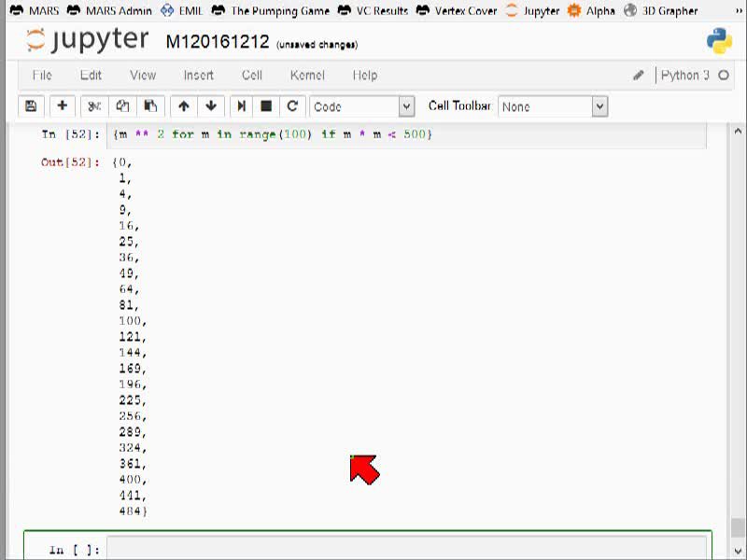747x560 pixels.
Task: Click the scrollbar down arrow
Action: pos(738,551)
